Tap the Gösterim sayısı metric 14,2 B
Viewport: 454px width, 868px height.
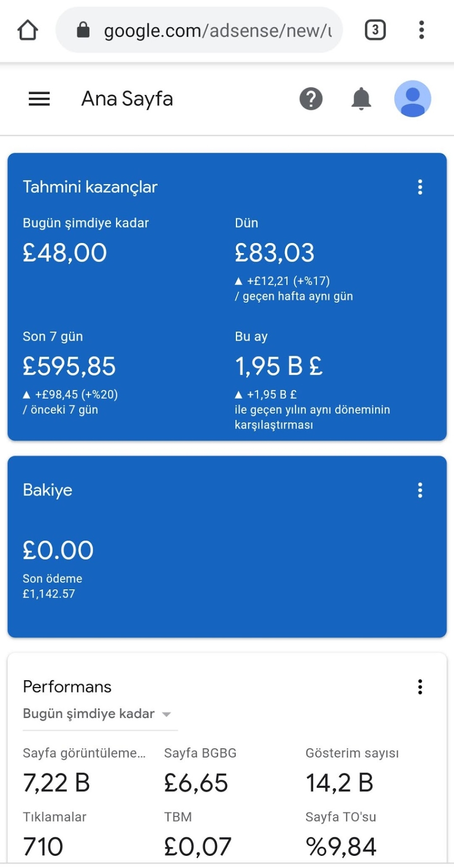pos(340,783)
